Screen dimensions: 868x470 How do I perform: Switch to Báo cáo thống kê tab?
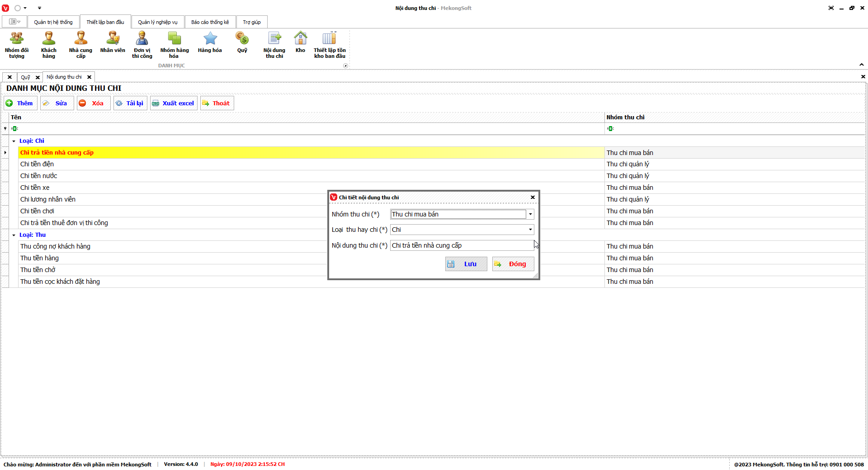pos(210,22)
